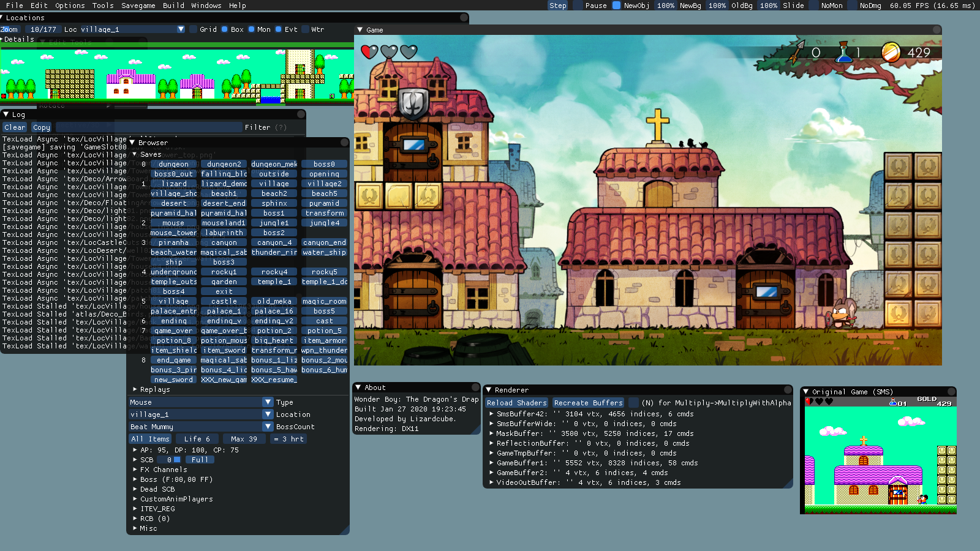Click the first red heart in Game HUD
Image resolution: width=980 pixels, height=551 pixels.
click(369, 52)
